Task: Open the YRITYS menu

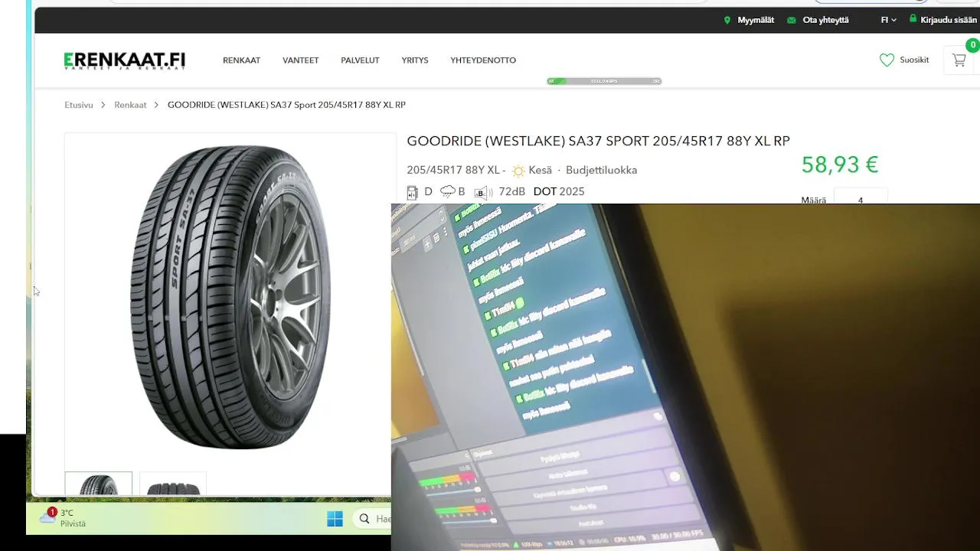Action: [415, 60]
